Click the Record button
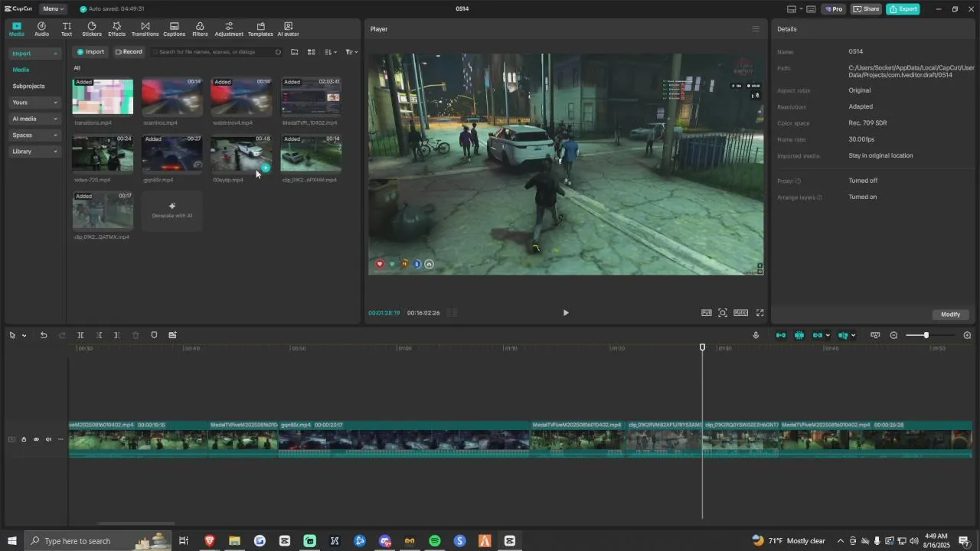Viewport: 980px width, 551px height. pos(129,52)
